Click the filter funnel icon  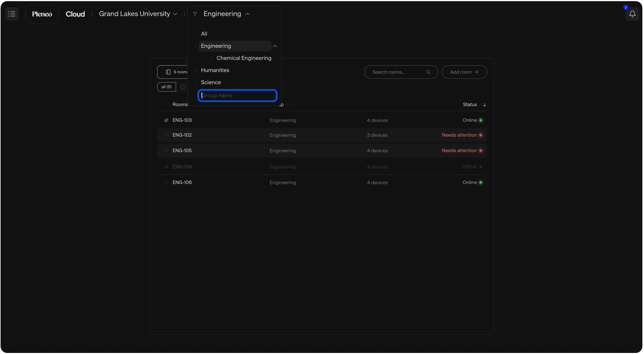195,14
